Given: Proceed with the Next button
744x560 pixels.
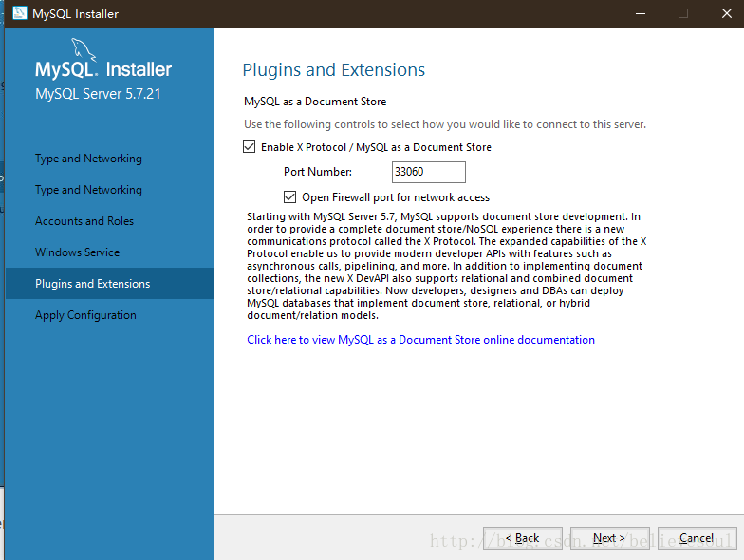Looking at the screenshot, I should click(609, 537).
